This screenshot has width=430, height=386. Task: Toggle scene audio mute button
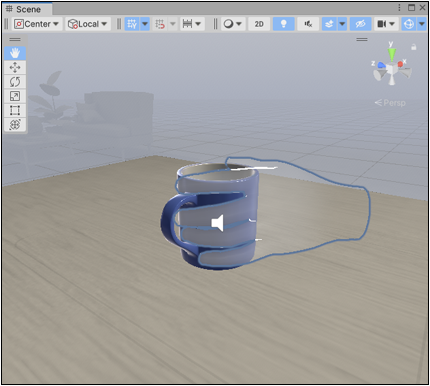pyautogui.click(x=308, y=24)
